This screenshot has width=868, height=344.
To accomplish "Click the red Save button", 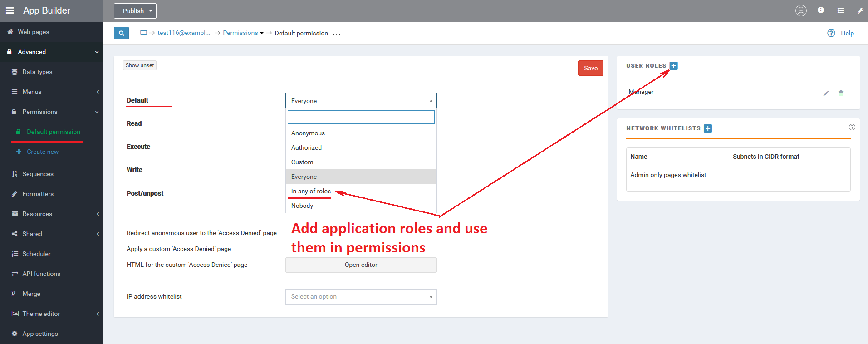I will click(591, 68).
